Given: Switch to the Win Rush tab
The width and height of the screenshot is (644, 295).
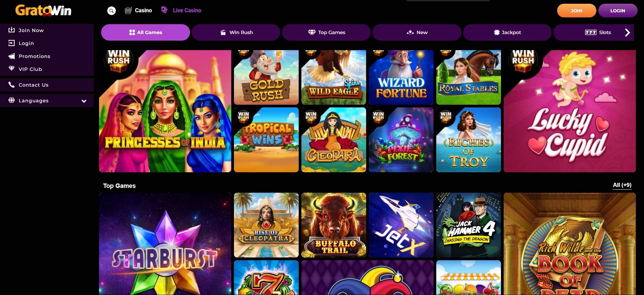Looking at the screenshot, I should 236,32.
